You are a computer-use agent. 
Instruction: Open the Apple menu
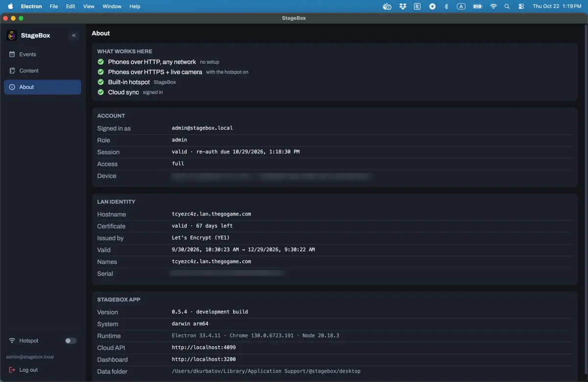pyautogui.click(x=10, y=6)
